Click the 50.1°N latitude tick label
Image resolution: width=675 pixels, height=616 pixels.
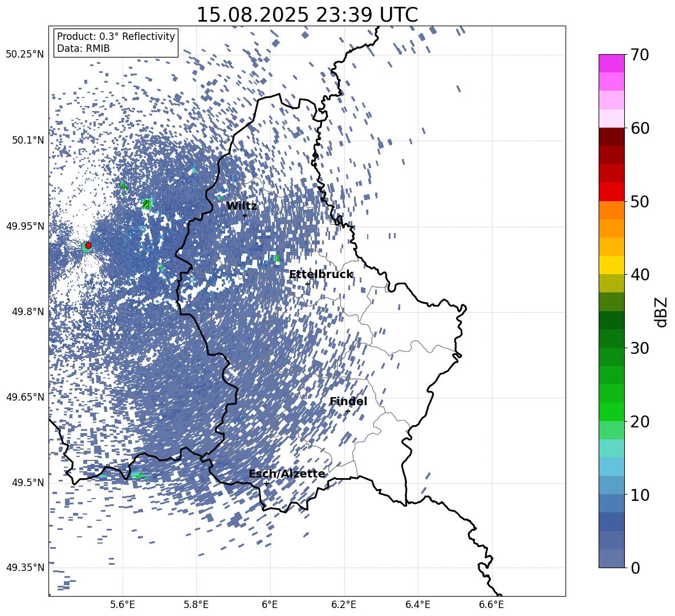28,141
